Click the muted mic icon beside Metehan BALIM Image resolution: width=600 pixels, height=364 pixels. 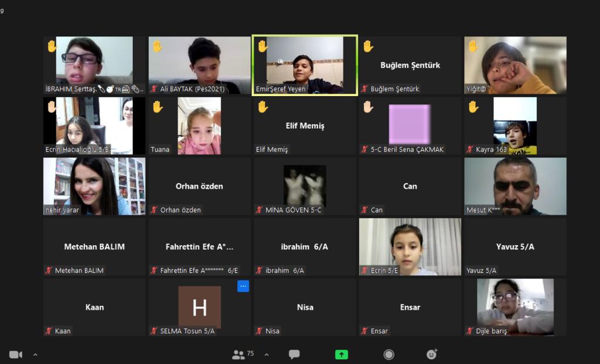(x=49, y=270)
